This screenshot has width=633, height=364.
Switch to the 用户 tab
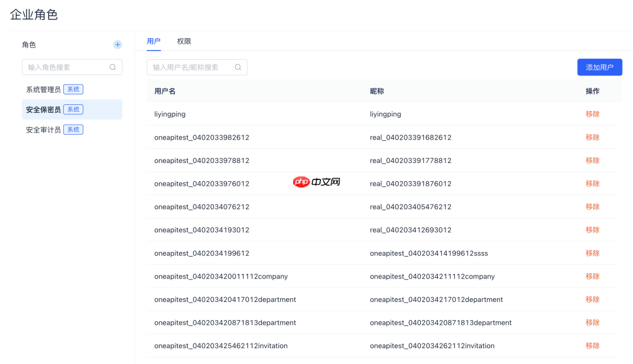pyautogui.click(x=154, y=42)
